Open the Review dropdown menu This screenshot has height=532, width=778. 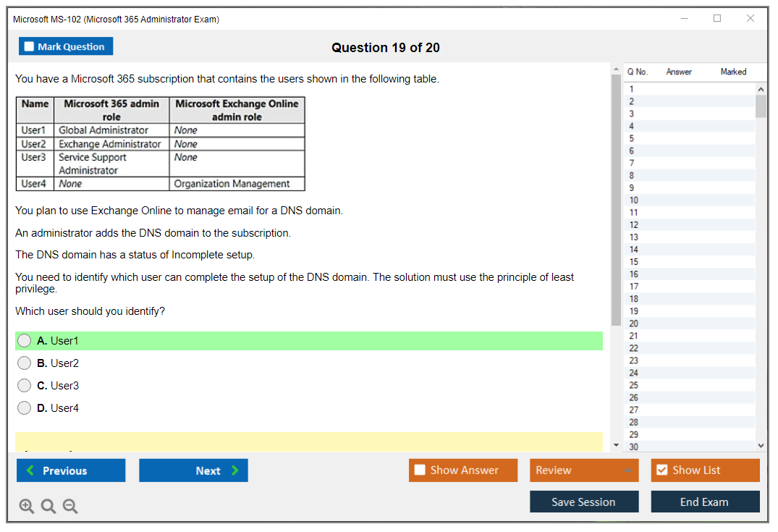pyautogui.click(x=583, y=470)
